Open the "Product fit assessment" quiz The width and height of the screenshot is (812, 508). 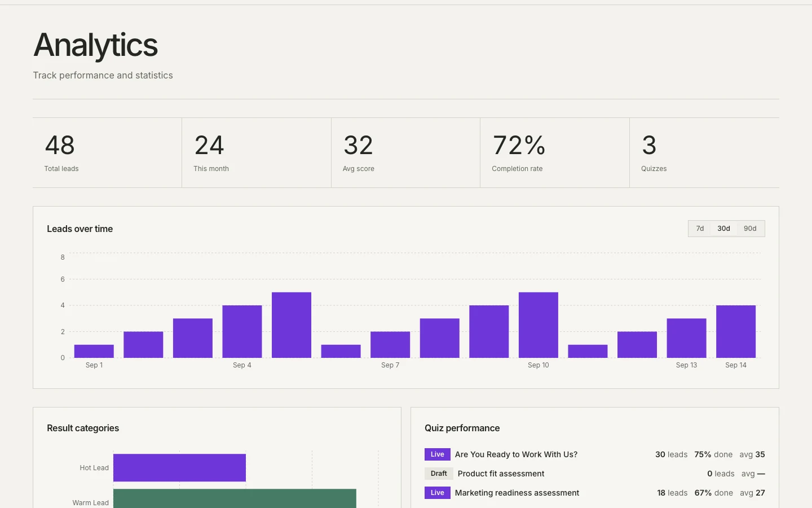tap(501, 474)
